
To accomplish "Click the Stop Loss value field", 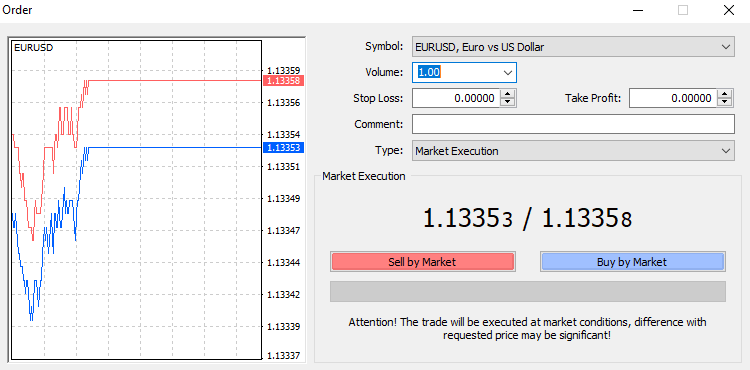I will tap(456, 98).
